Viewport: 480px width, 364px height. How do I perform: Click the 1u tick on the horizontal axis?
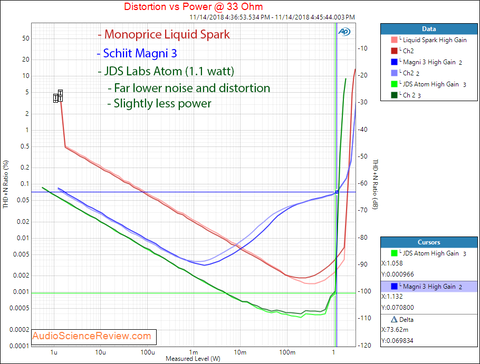coord(54,352)
